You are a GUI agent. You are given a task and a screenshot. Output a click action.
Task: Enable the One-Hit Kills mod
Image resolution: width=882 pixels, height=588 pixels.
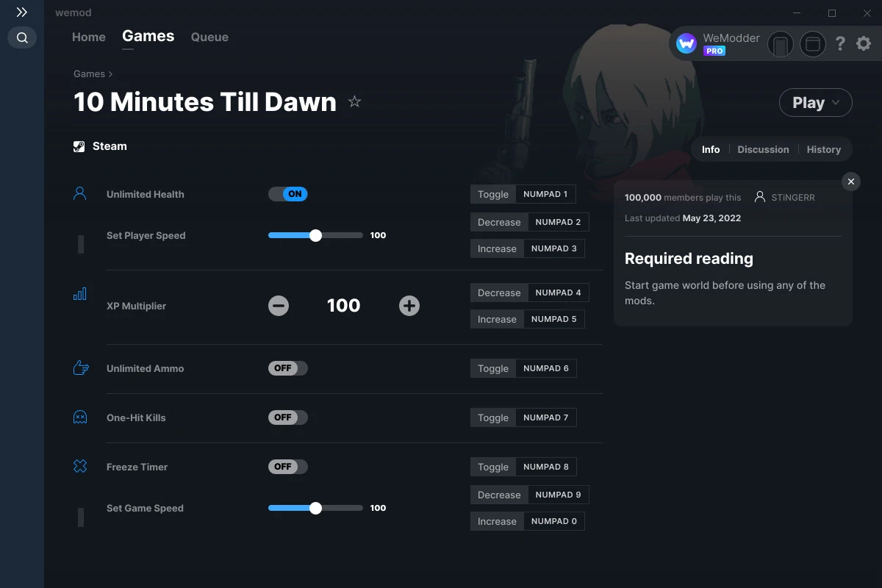point(287,417)
